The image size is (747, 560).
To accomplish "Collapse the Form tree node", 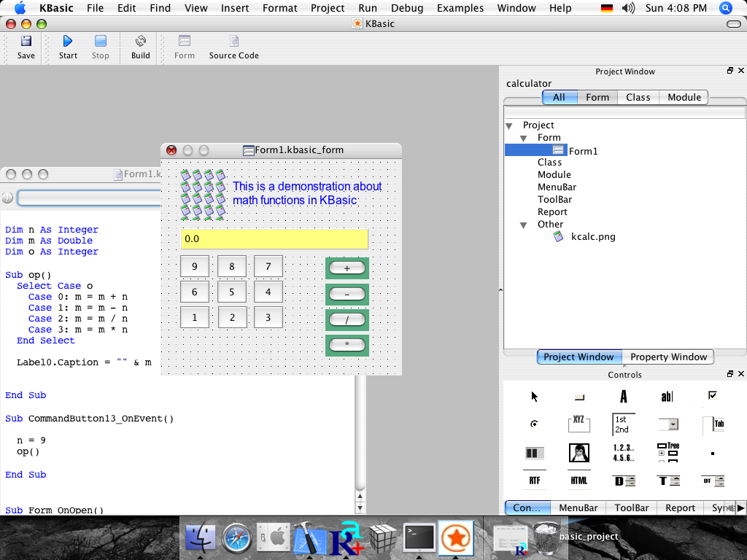I will tap(524, 138).
